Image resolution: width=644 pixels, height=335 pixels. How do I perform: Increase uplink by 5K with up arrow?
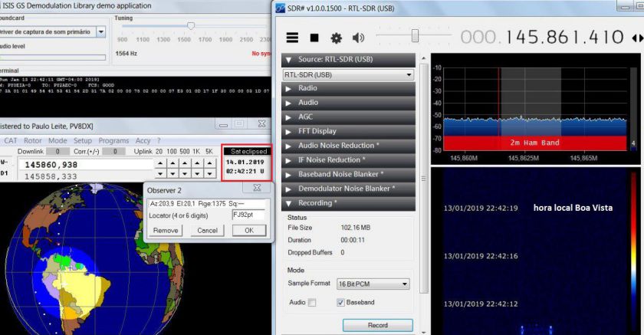tap(210, 163)
